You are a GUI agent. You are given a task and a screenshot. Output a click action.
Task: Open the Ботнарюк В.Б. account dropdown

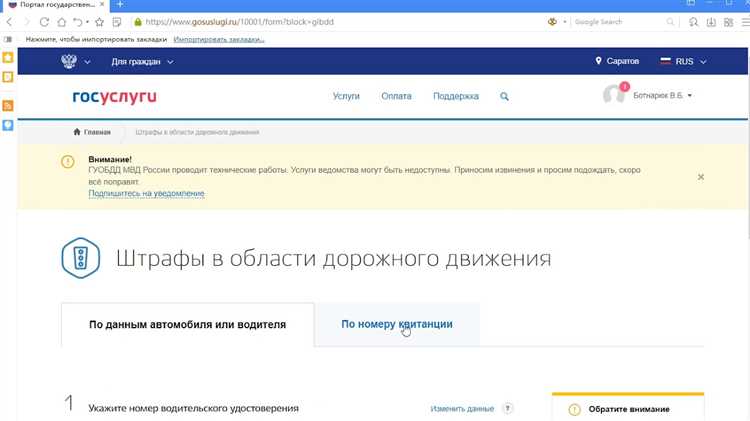coord(662,96)
